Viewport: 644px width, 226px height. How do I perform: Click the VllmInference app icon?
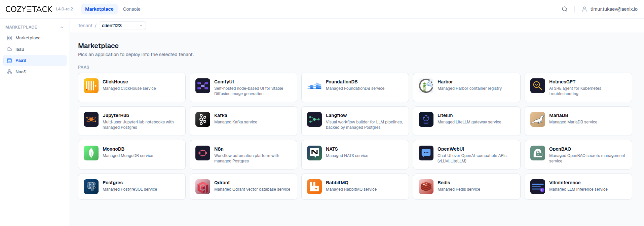point(538,187)
